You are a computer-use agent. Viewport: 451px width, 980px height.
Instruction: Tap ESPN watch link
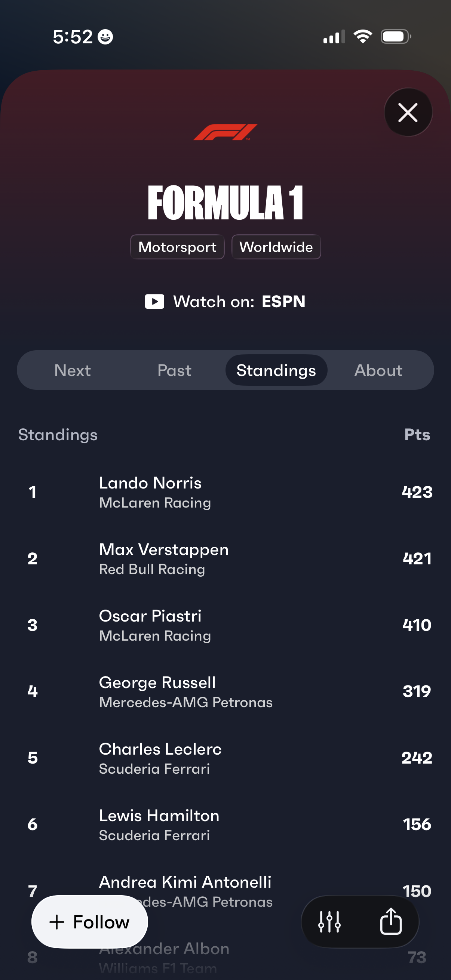point(283,302)
